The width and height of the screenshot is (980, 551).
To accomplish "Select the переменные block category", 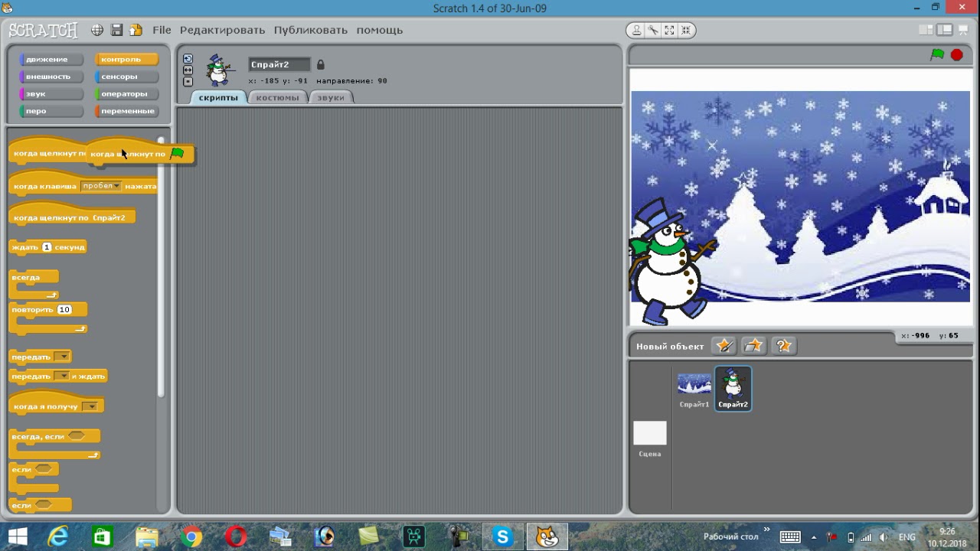I will 126,111.
